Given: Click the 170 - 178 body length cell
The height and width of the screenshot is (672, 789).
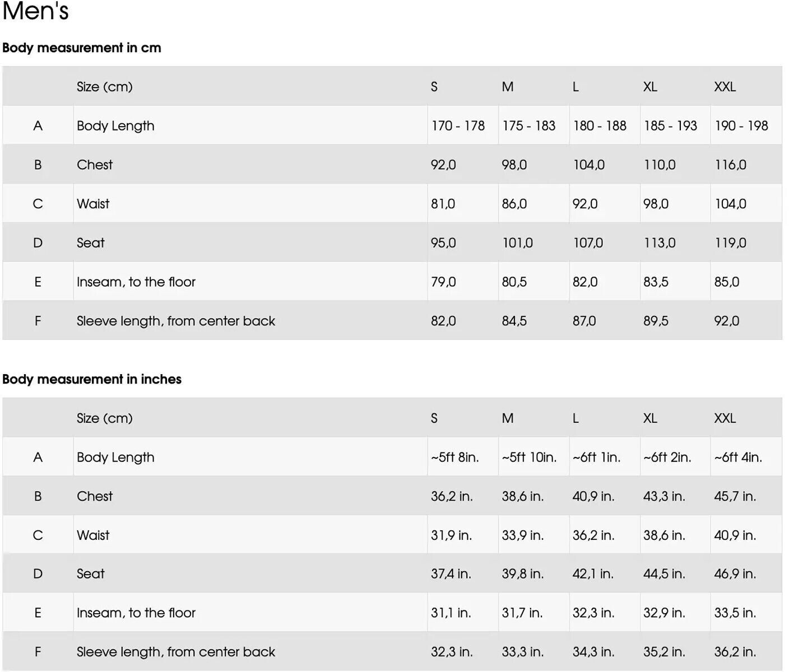Looking at the screenshot, I should click(x=458, y=126).
